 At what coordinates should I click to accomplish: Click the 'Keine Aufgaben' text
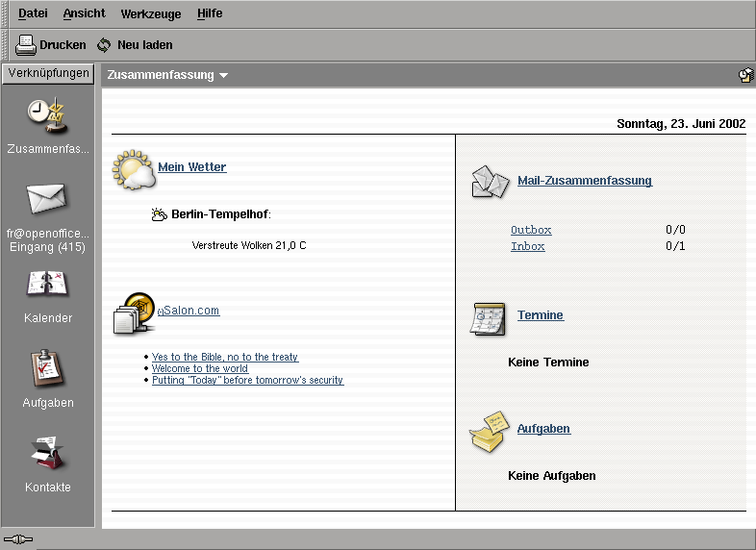pyautogui.click(x=551, y=476)
